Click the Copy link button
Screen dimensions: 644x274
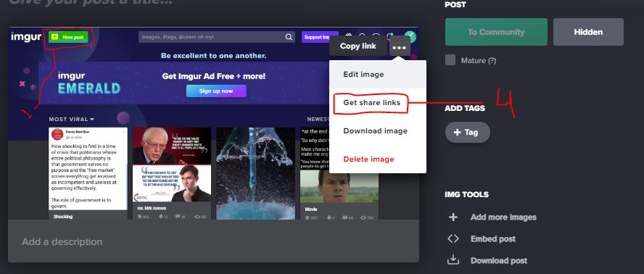(x=358, y=46)
